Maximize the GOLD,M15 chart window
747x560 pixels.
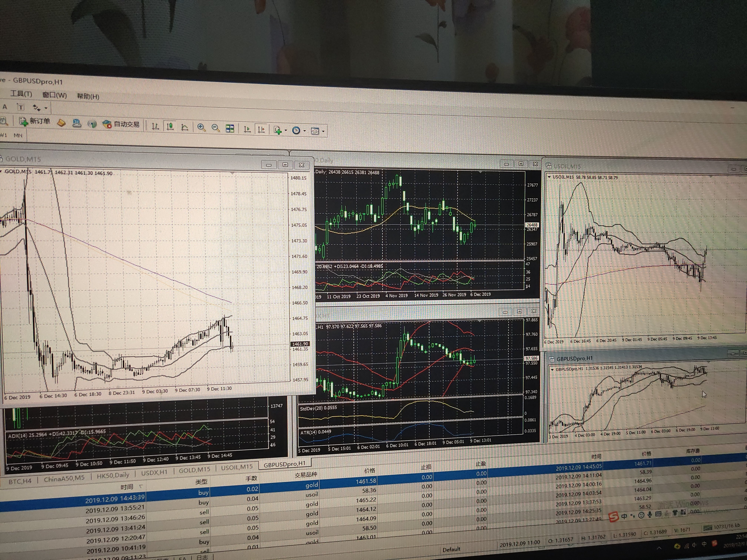(285, 164)
